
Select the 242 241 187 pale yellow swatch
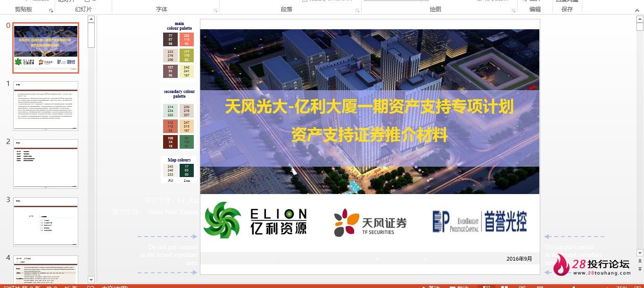click(187, 71)
